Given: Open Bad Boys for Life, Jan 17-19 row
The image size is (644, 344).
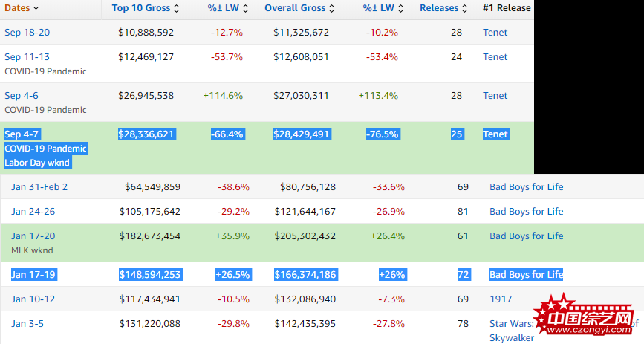Looking at the screenshot, I should click(526, 275).
